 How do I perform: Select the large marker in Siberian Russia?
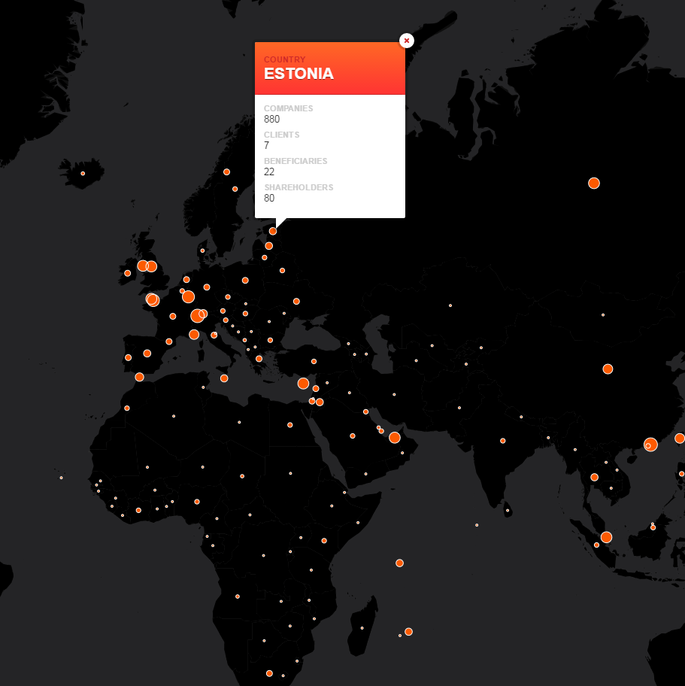594,183
